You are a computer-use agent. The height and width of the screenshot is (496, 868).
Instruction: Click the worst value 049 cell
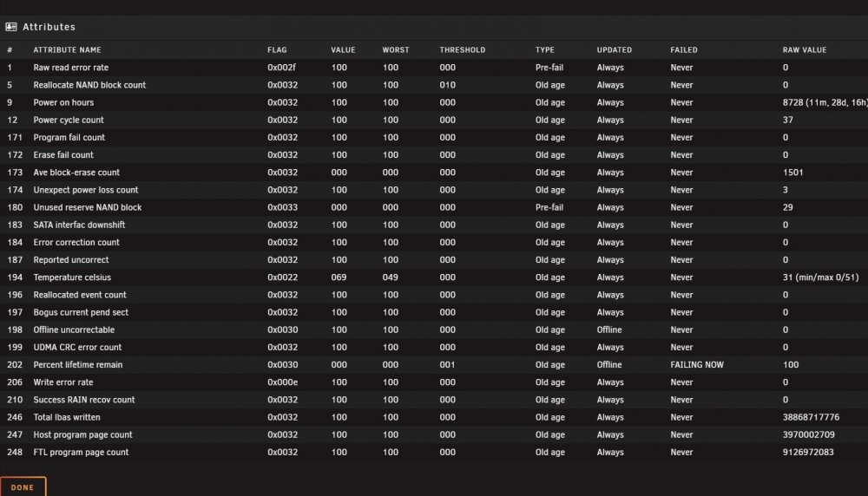point(390,277)
